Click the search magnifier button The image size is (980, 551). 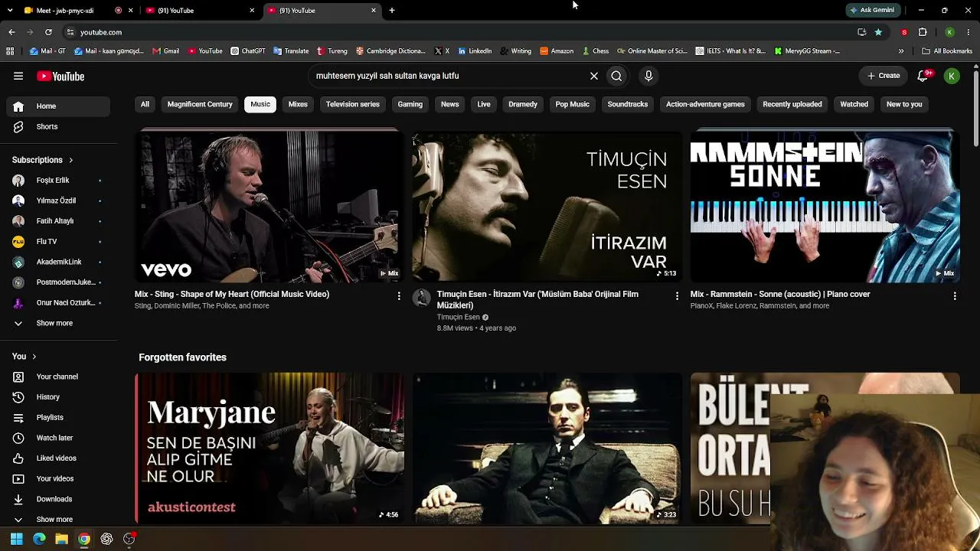(x=616, y=76)
